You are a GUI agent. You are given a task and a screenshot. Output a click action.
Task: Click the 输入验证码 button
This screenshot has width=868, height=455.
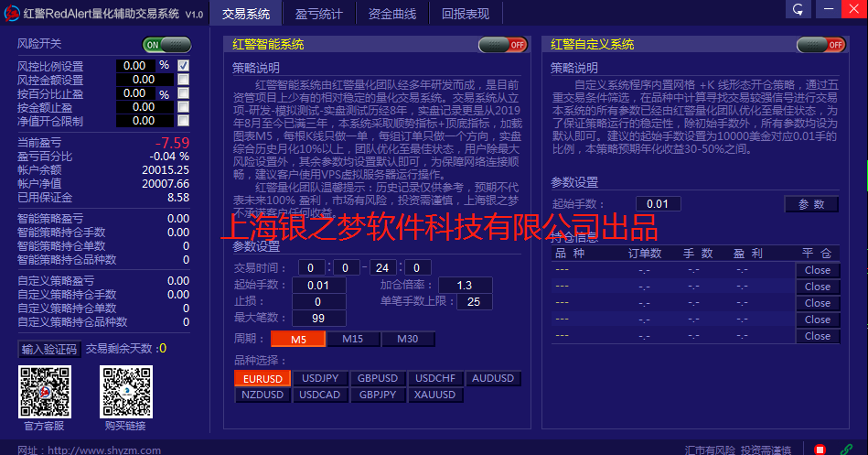49,349
